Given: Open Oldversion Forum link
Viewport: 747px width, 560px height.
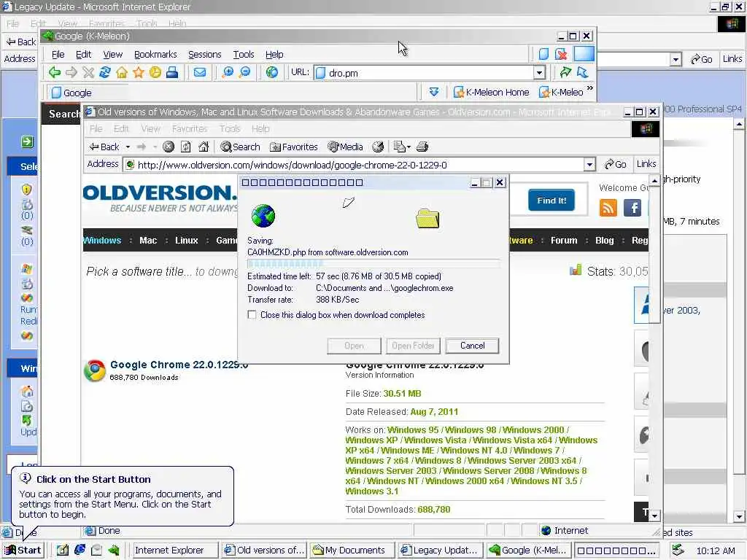Looking at the screenshot, I should coord(564,241).
